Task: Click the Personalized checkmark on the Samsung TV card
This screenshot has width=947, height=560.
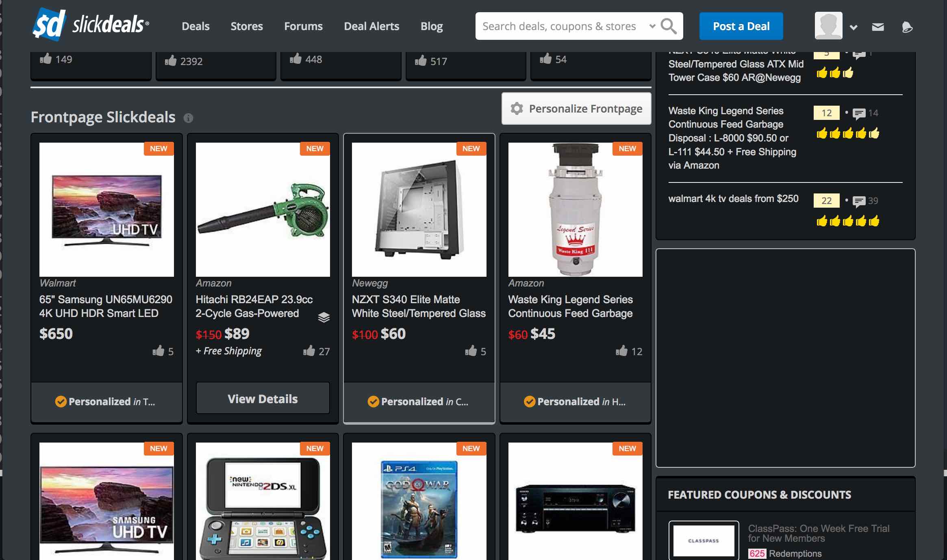Action: 60,402
